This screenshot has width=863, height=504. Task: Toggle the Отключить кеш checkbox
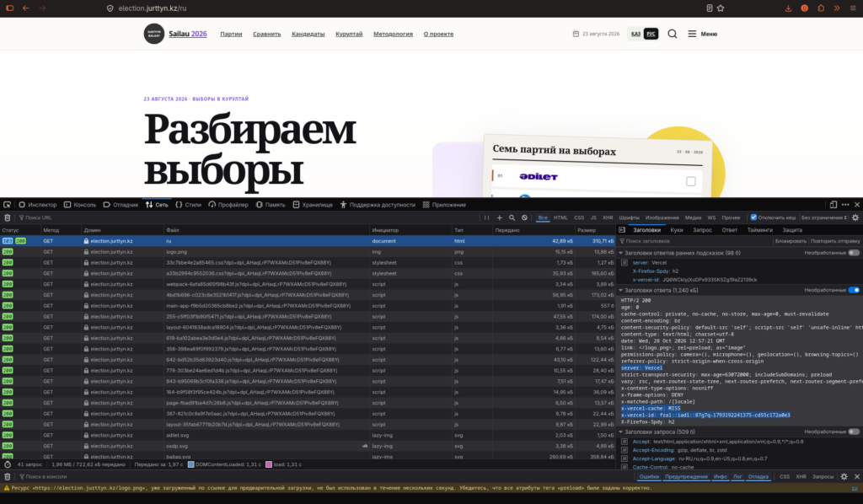753,217
